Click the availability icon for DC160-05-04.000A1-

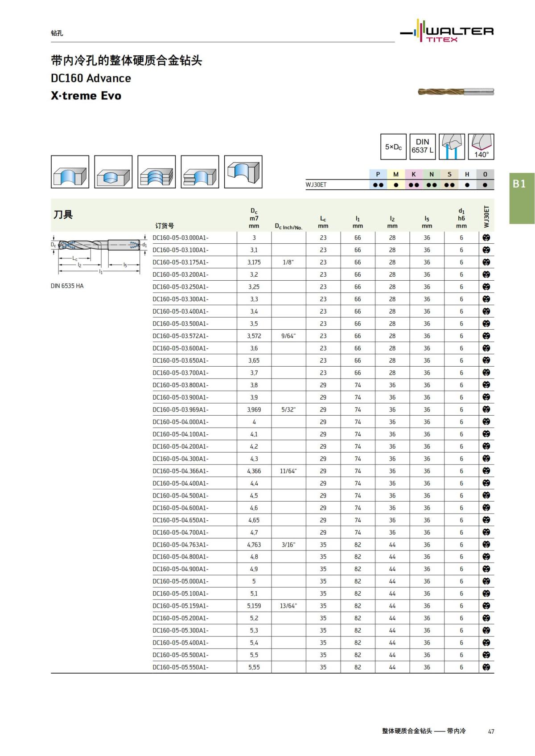click(486, 422)
